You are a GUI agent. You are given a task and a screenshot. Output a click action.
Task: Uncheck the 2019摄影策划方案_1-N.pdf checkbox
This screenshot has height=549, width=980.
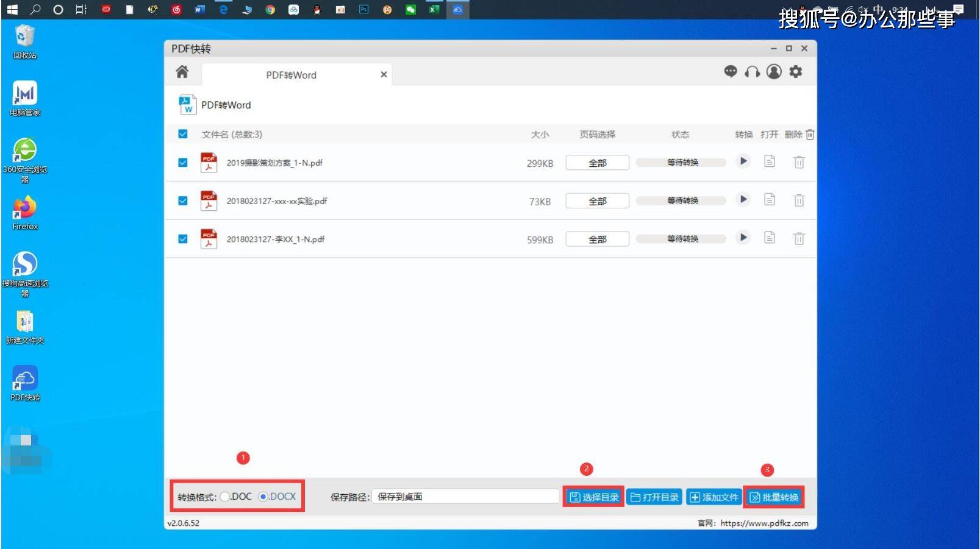click(x=182, y=162)
